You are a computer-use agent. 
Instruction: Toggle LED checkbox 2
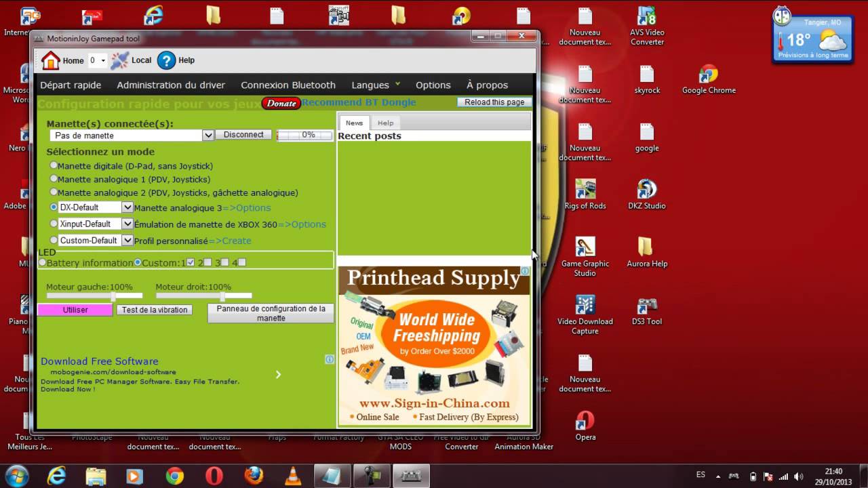[x=208, y=262]
